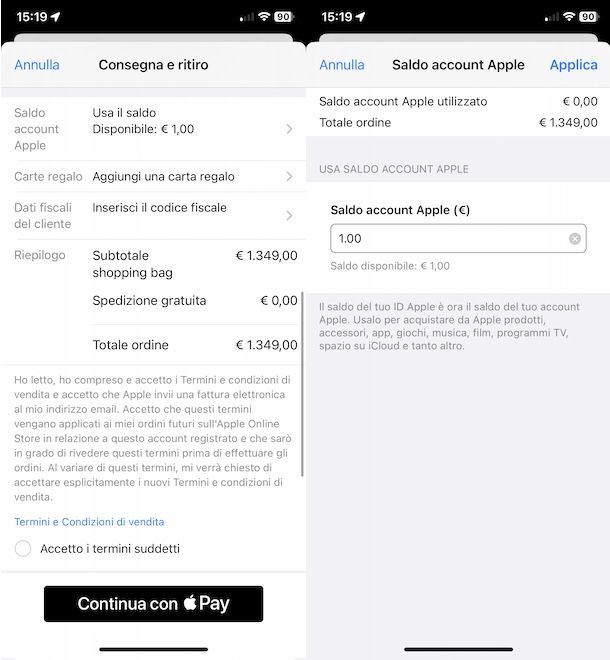Continue with Apple Pay button
Image resolution: width=610 pixels, height=660 pixels.
(153, 604)
